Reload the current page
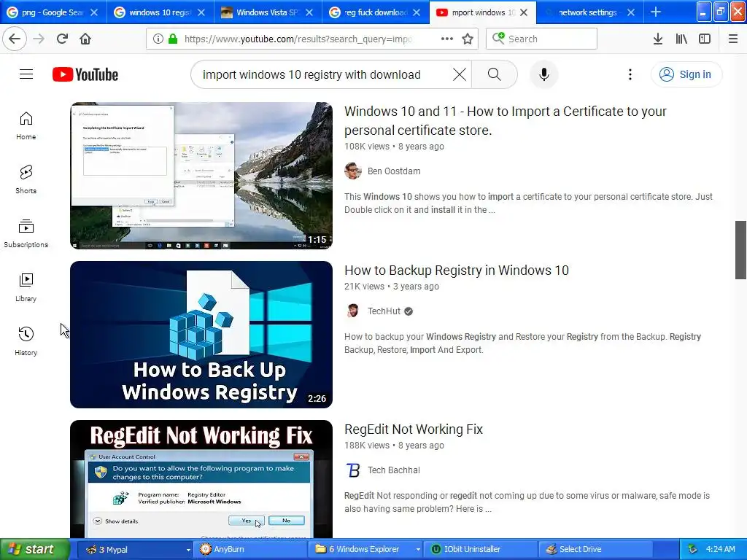The width and height of the screenshot is (747, 560). (x=62, y=39)
